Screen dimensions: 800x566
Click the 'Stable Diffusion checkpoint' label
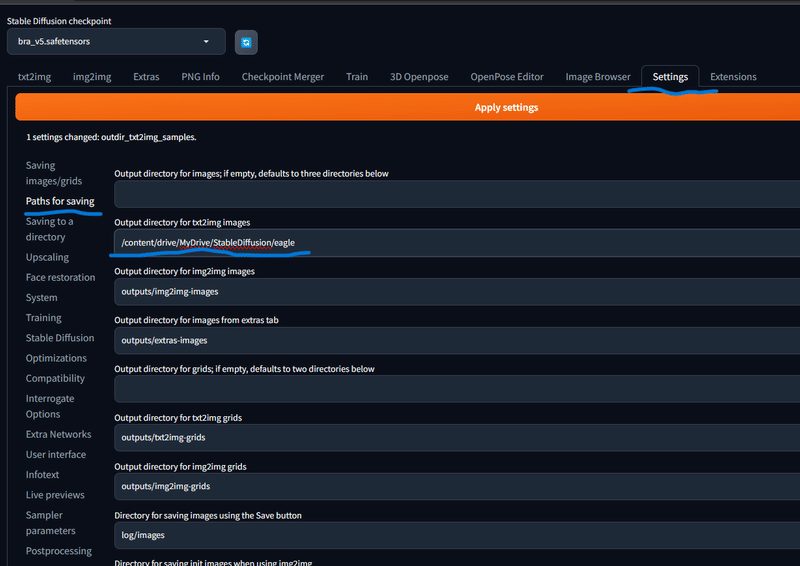click(x=59, y=21)
